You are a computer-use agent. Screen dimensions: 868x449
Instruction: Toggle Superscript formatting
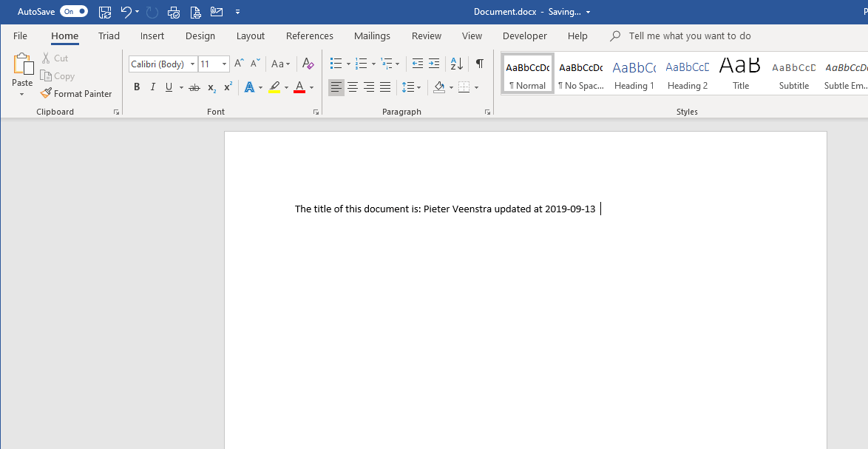(x=228, y=87)
